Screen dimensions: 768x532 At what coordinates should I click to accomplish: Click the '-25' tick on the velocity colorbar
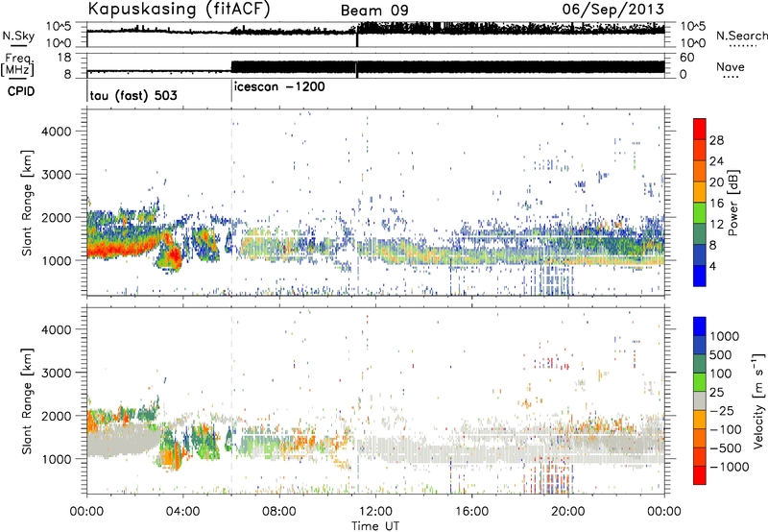point(722,410)
